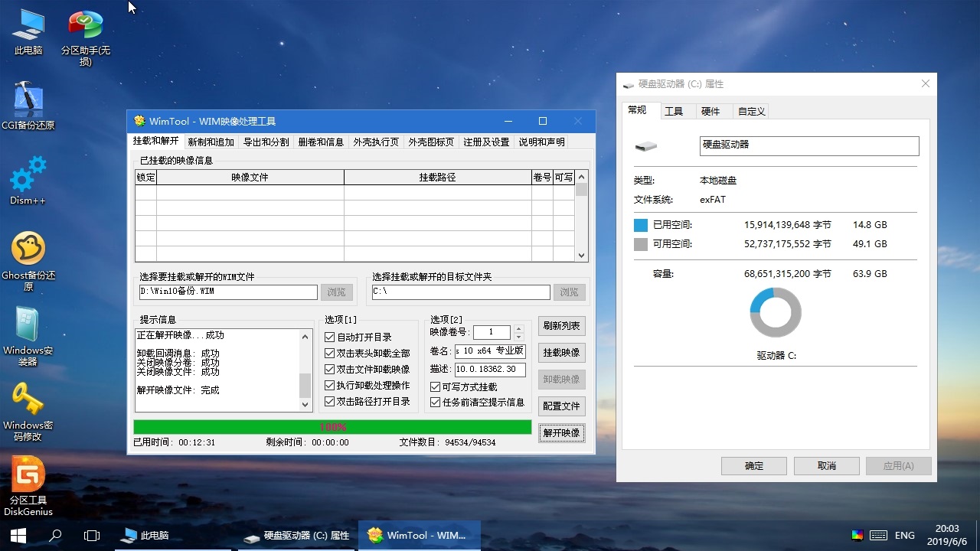The image size is (980, 551).
Task: Launch 分区工具 DiskGenius desktop icon
Action: (x=28, y=487)
